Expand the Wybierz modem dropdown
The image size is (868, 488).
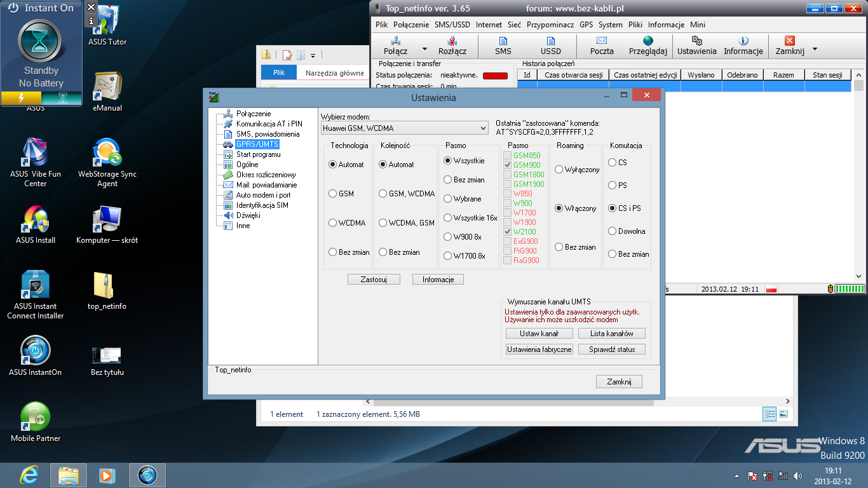483,128
